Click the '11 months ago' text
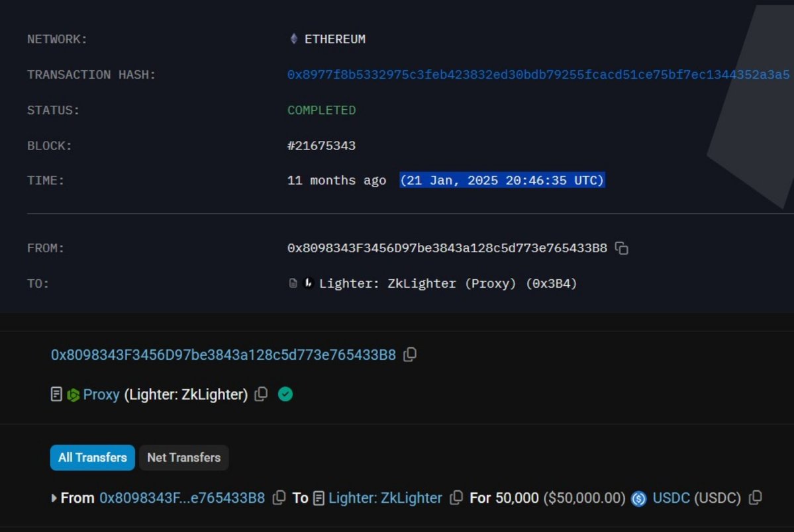Image resolution: width=794 pixels, height=532 pixels. click(x=337, y=181)
